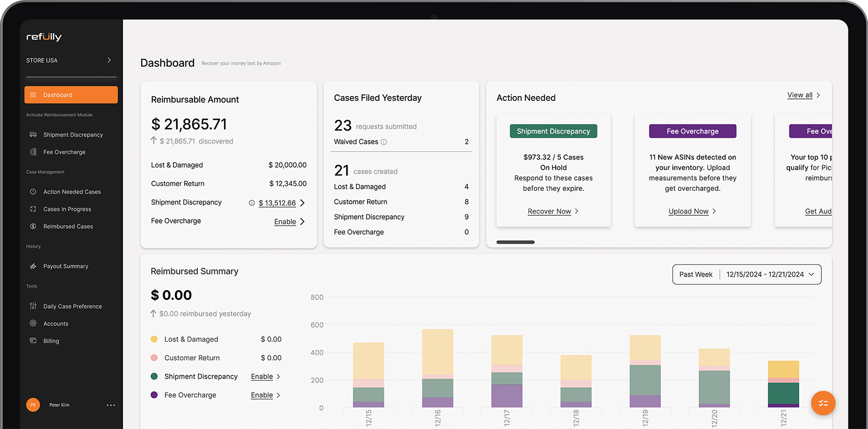Screen dimensions: 868x429
Task: Click the Action Needed Cases alert icon
Action: point(33,191)
